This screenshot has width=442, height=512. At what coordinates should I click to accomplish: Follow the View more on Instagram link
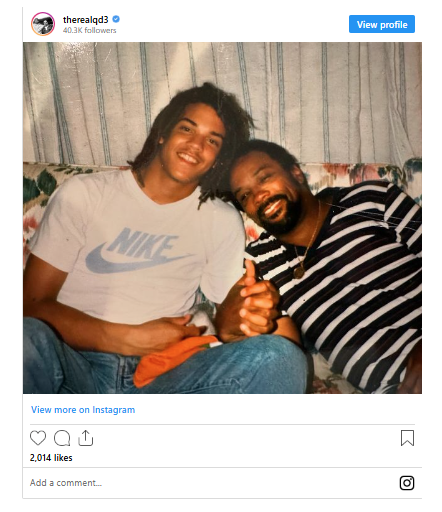83,410
